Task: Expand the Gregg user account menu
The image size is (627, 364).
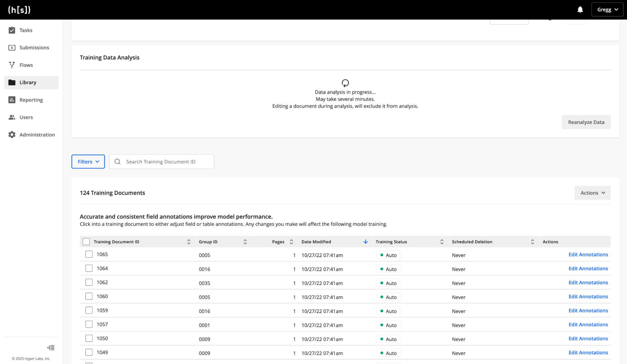Action: pos(607,9)
